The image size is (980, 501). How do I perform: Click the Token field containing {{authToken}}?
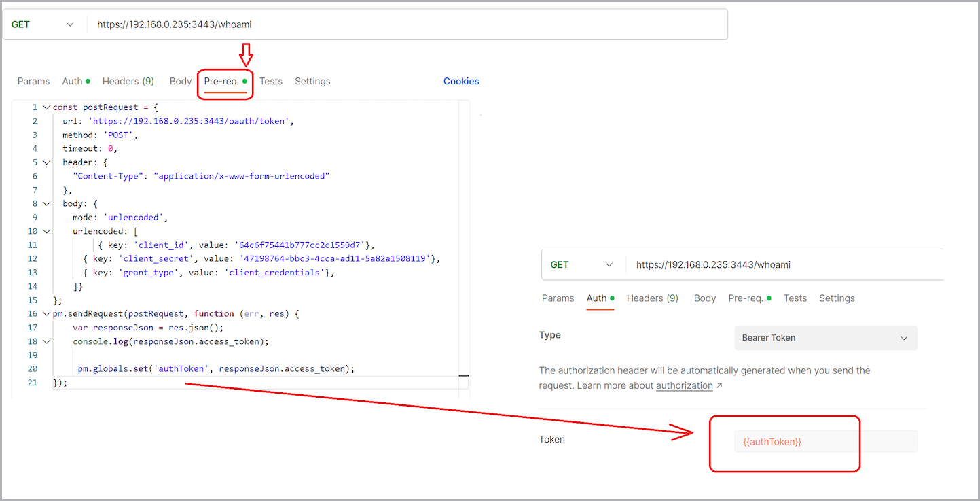coord(826,442)
